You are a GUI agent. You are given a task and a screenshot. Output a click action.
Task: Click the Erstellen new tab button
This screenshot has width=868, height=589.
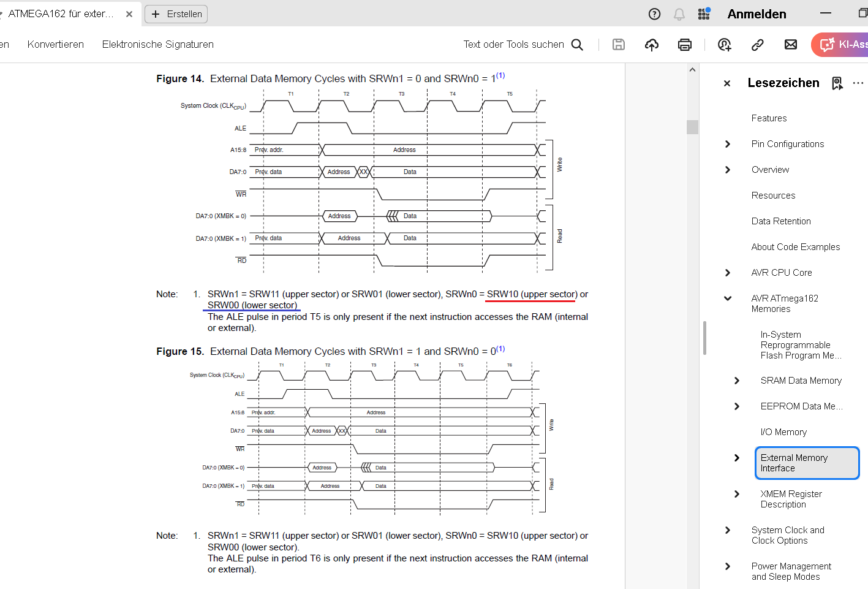tap(176, 14)
